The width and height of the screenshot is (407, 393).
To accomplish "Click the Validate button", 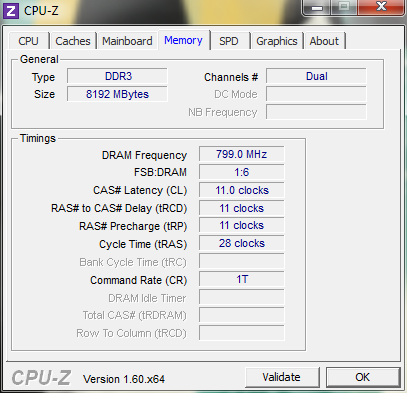I will [x=282, y=377].
